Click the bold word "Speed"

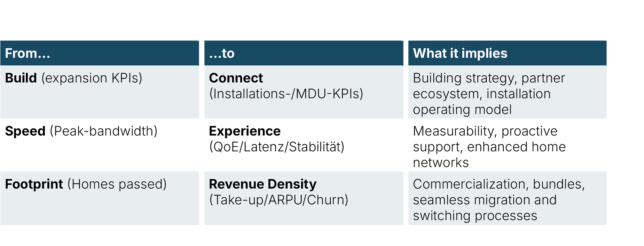tap(25, 131)
